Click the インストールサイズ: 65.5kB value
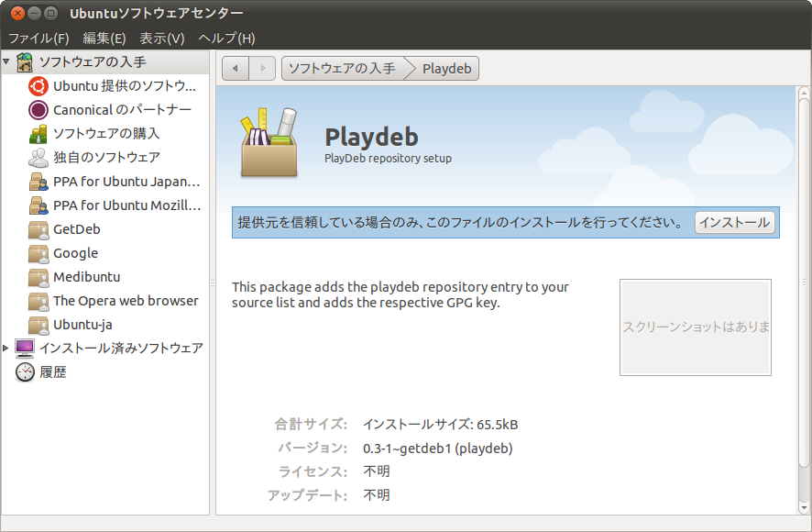Screen dimensions: 812x532 click(x=440, y=425)
